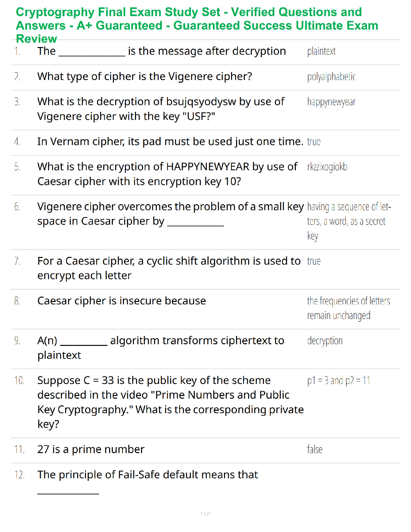Click the answer "p1 = 3 and p2 = 11"
The width and height of the screenshot is (411, 532).
click(338, 381)
